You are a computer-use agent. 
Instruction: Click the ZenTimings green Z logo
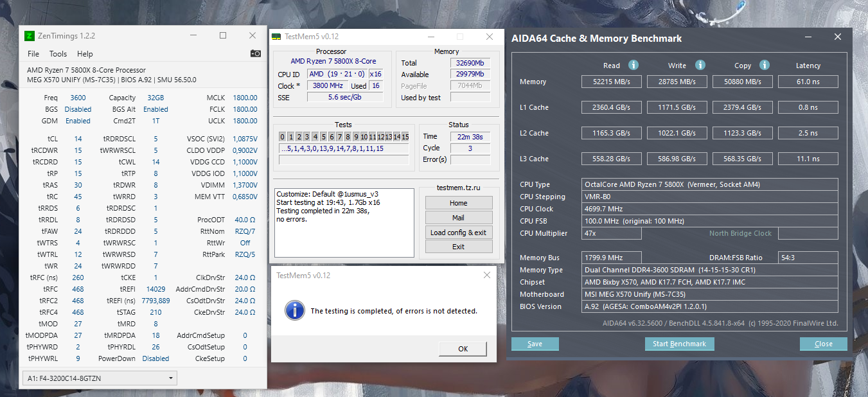click(x=30, y=36)
